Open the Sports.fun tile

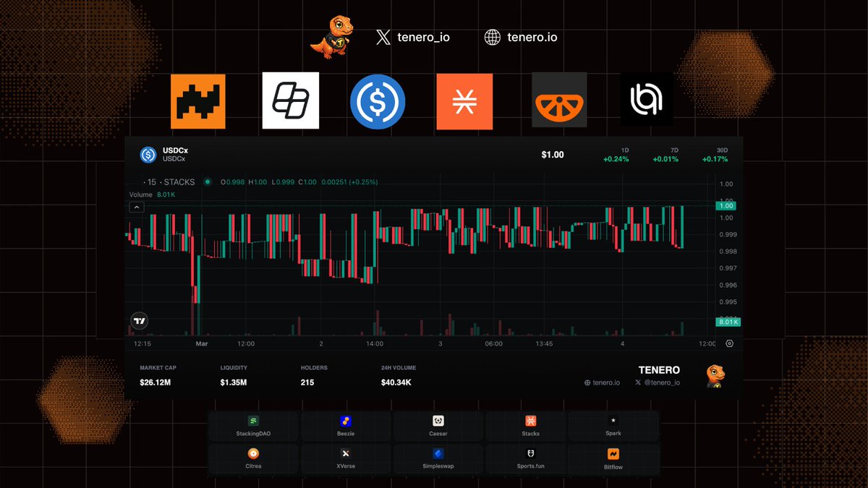click(x=530, y=459)
